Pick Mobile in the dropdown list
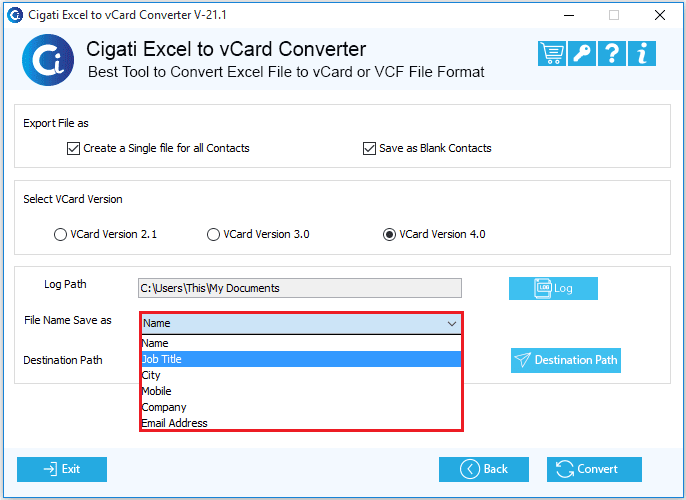This screenshot has width=686, height=500. (301, 391)
